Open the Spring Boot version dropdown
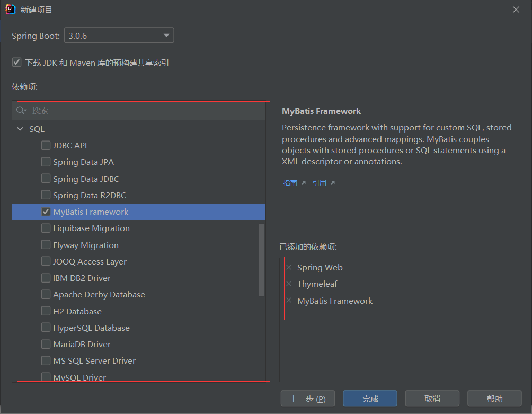The width and height of the screenshot is (532, 414). click(x=119, y=36)
